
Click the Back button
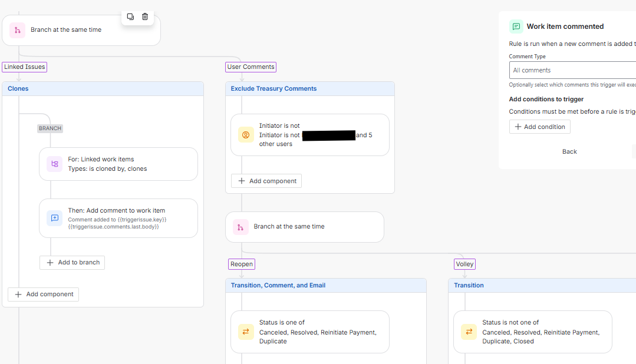(x=569, y=151)
